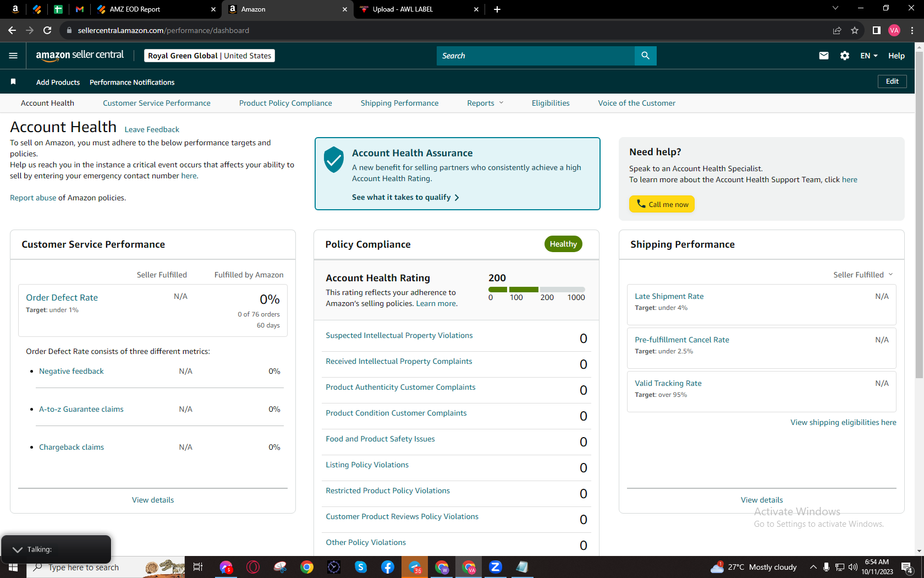Click the browser address bar URL
Screen dimensions: 924x578
pos(163,30)
